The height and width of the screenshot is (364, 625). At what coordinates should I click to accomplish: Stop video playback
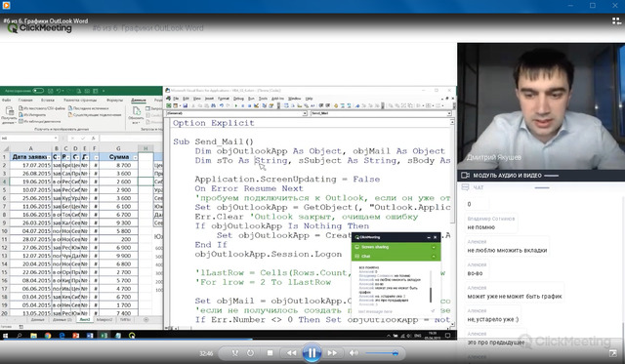[x=270, y=353]
